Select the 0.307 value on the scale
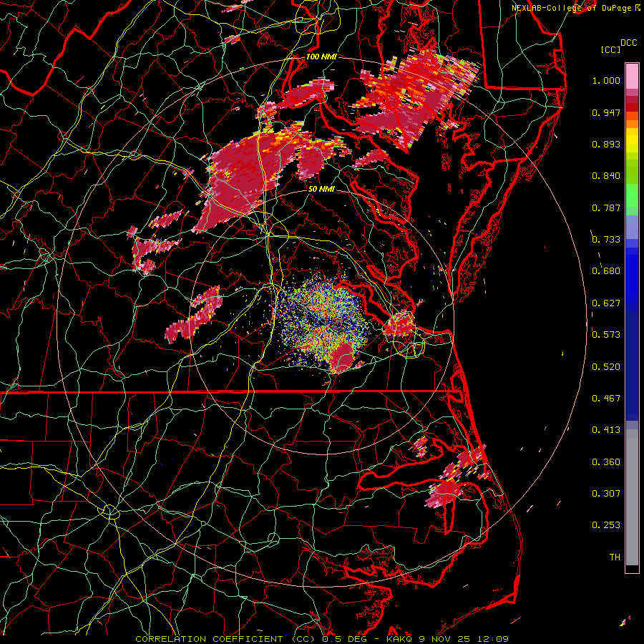644x644 pixels. tap(606, 494)
